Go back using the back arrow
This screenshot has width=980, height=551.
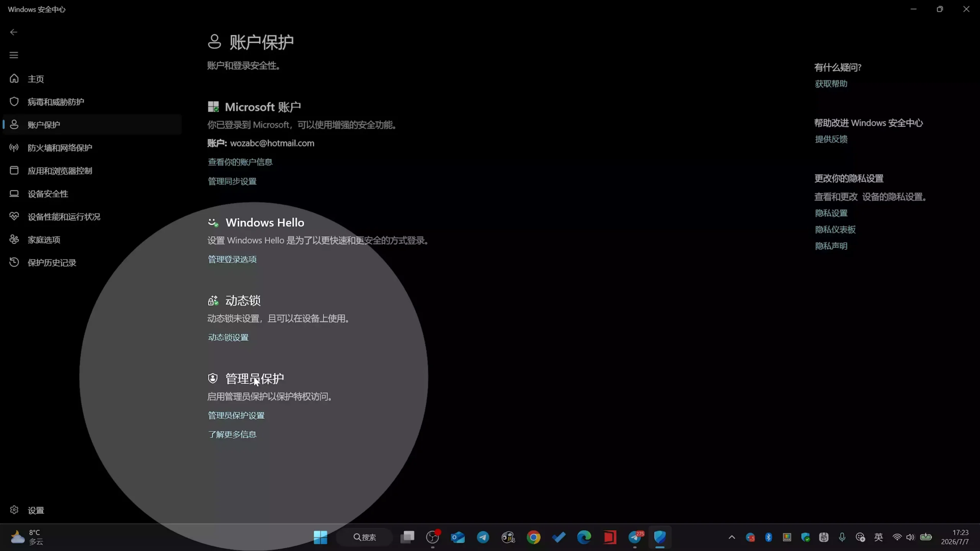pos(14,32)
